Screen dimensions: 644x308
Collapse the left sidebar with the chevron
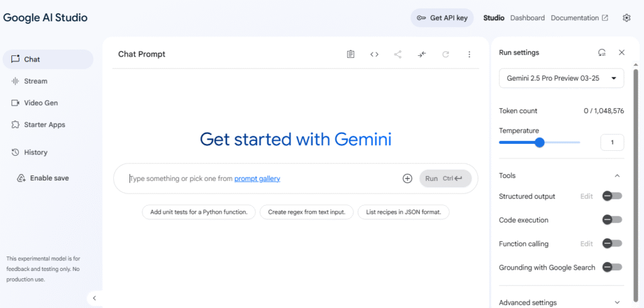(x=94, y=298)
